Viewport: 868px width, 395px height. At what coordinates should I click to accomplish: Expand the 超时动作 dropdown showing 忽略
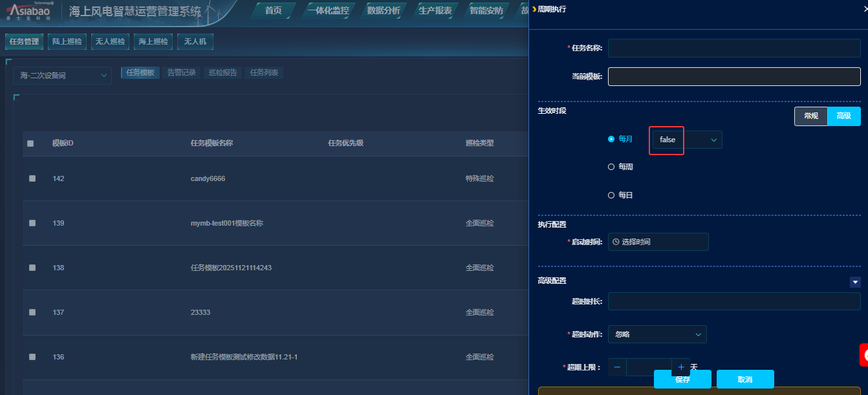(x=657, y=334)
